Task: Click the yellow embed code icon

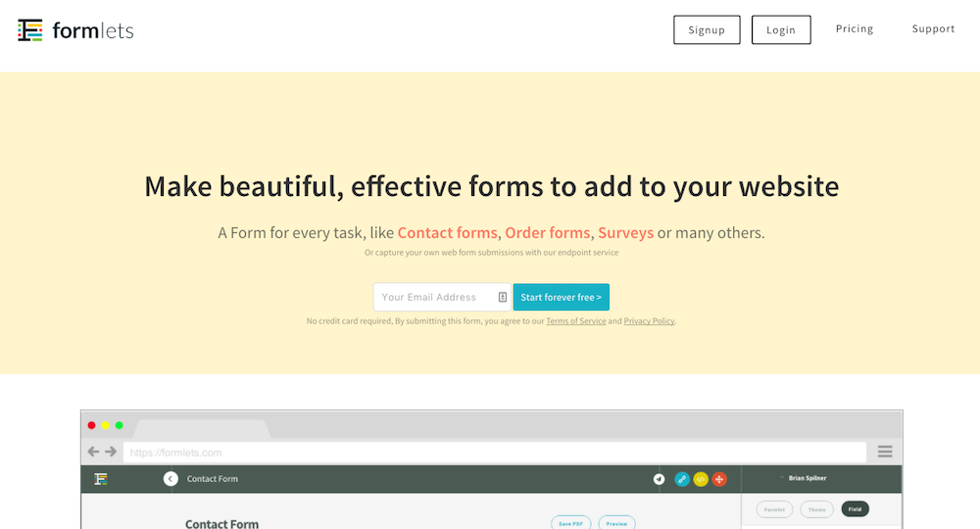Action: [x=701, y=479]
